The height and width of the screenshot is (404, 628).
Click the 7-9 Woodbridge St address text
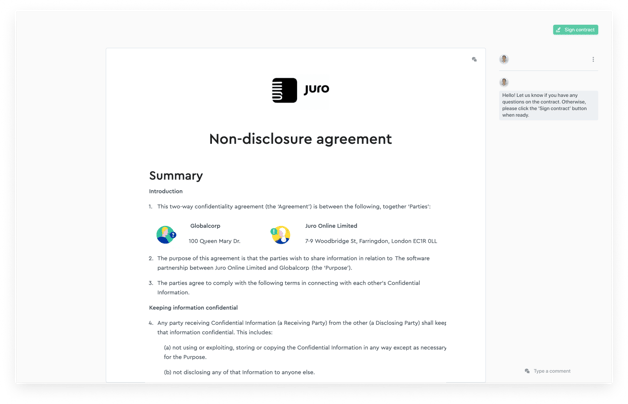(x=370, y=241)
